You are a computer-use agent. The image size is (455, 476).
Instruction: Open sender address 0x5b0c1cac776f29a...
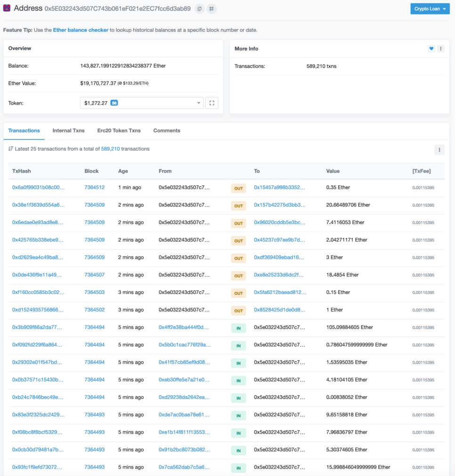tap(185, 345)
